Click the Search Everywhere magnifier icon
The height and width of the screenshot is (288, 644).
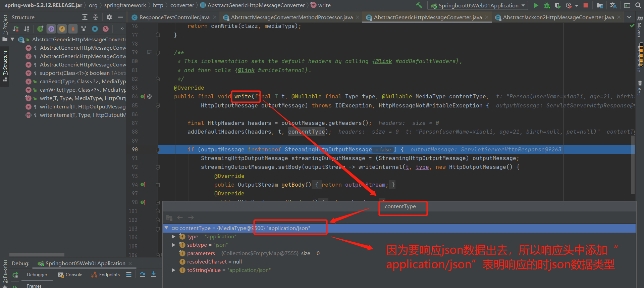(x=638, y=5)
